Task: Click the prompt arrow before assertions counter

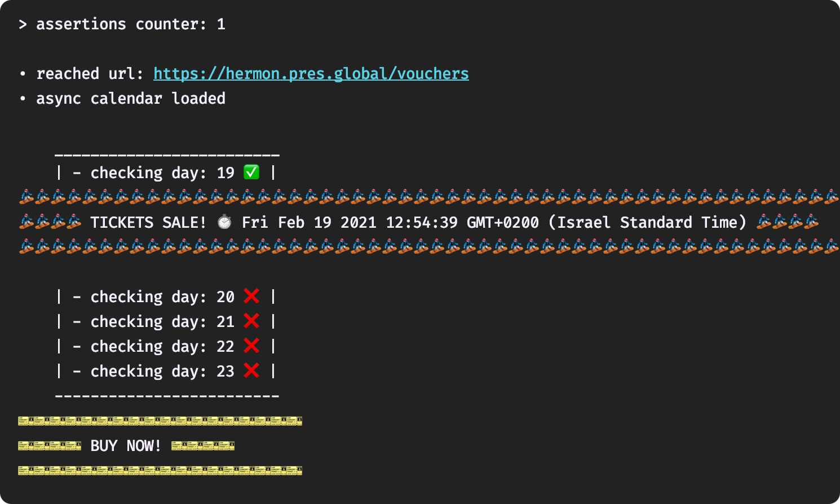Action: [x=23, y=24]
